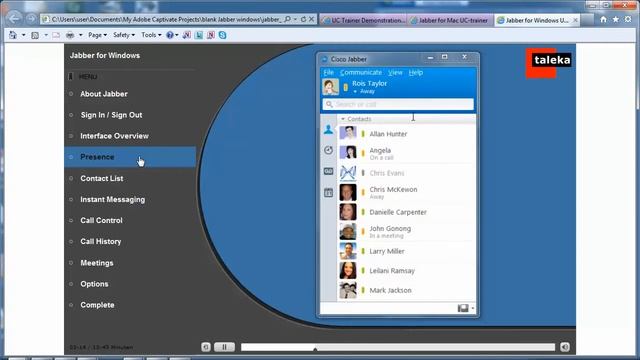
Task: Collapse the Contacts group
Action: point(343,119)
